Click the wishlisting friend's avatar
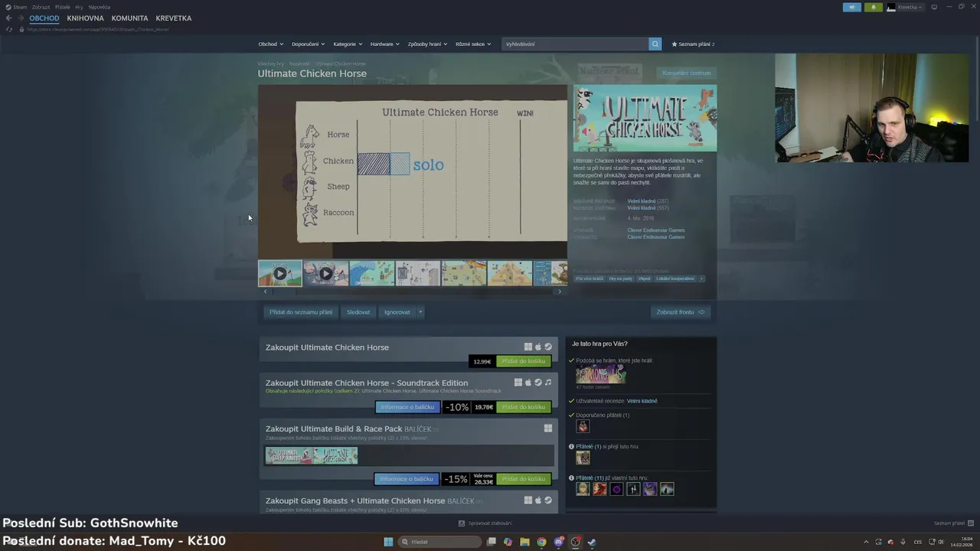This screenshot has height=551, width=980. (583, 458)
